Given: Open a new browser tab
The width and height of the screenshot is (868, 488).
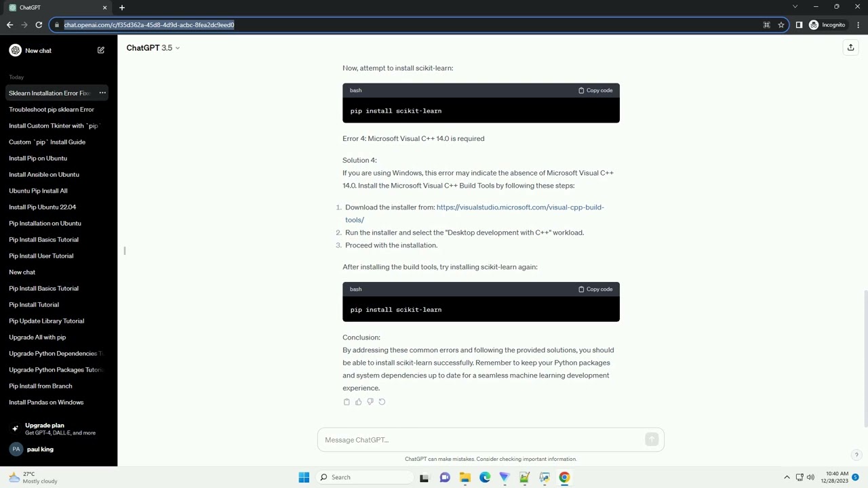Looking at the screenshot, I should [122, 7].
